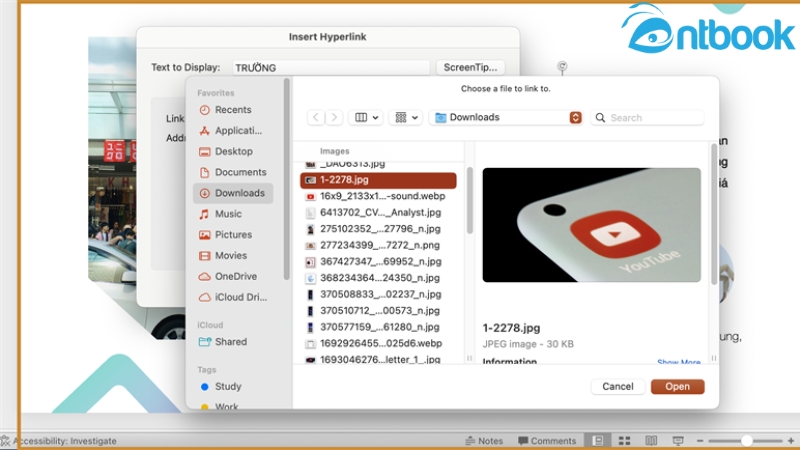This screenshot has width=800, height=450.
Task: Select file 367427347_...69952_n.jpg
Action: (378, 262)
